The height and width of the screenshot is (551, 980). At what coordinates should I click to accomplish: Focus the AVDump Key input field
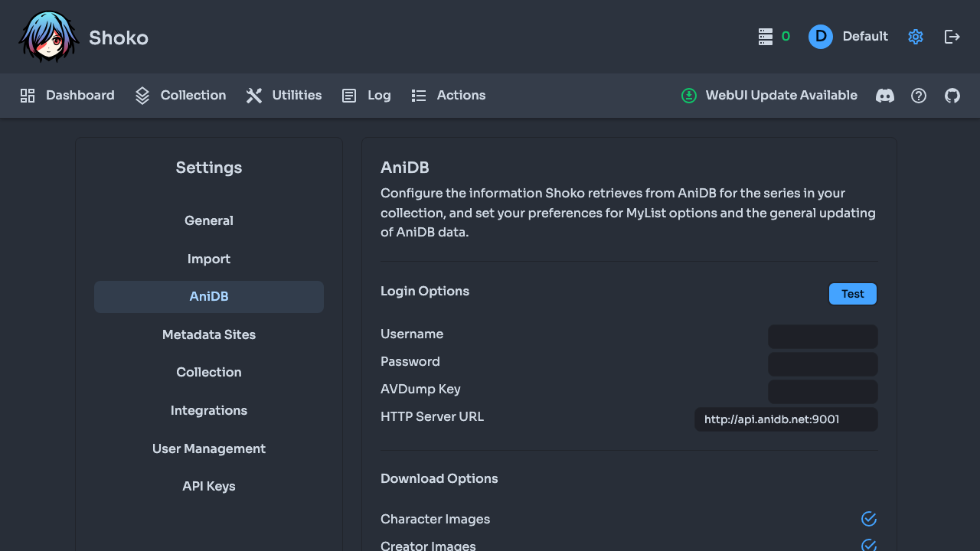[823, 392]
